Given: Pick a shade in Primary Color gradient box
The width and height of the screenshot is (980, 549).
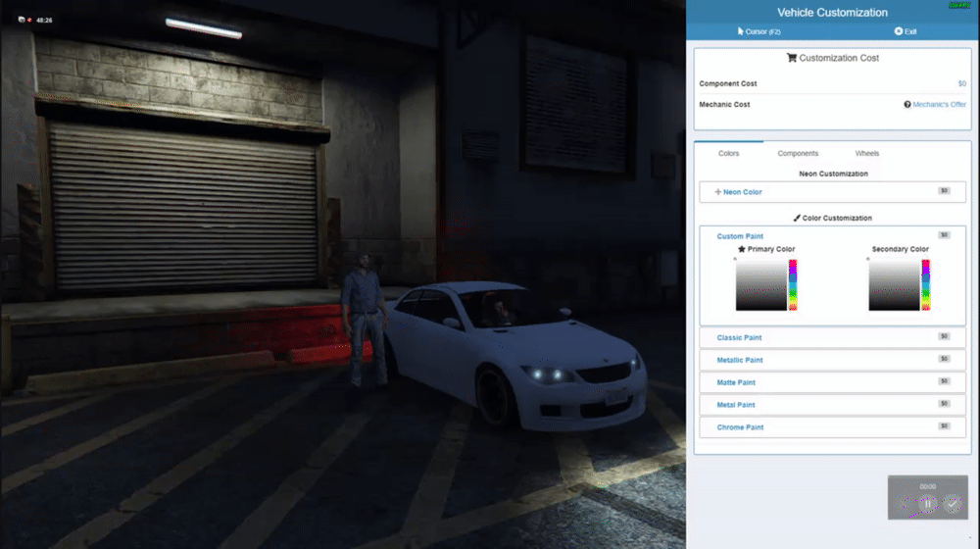Looking at the screenshot, I should [760, 285].
